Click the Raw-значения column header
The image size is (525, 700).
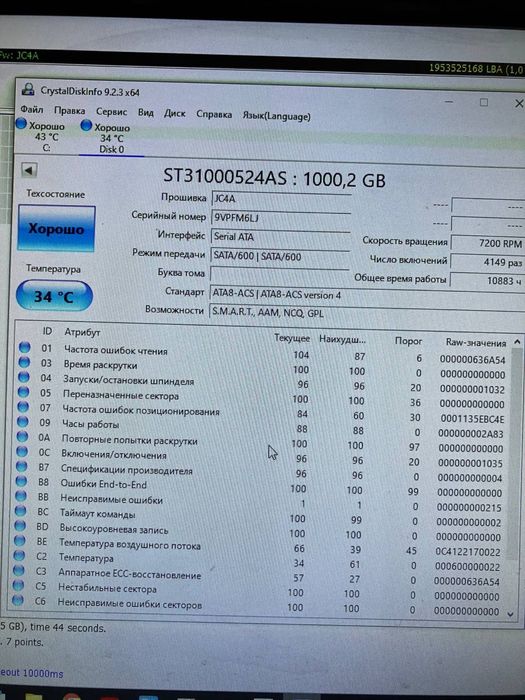(x=476, y=342)
